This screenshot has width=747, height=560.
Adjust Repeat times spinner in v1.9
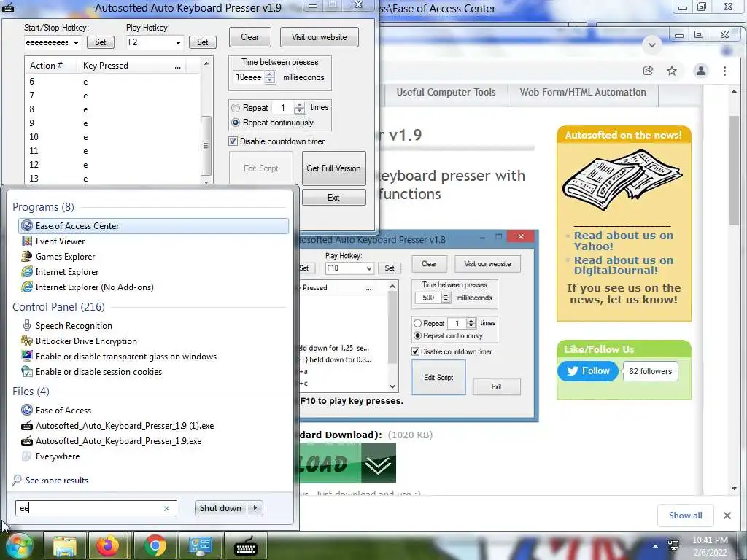(299, 108)
